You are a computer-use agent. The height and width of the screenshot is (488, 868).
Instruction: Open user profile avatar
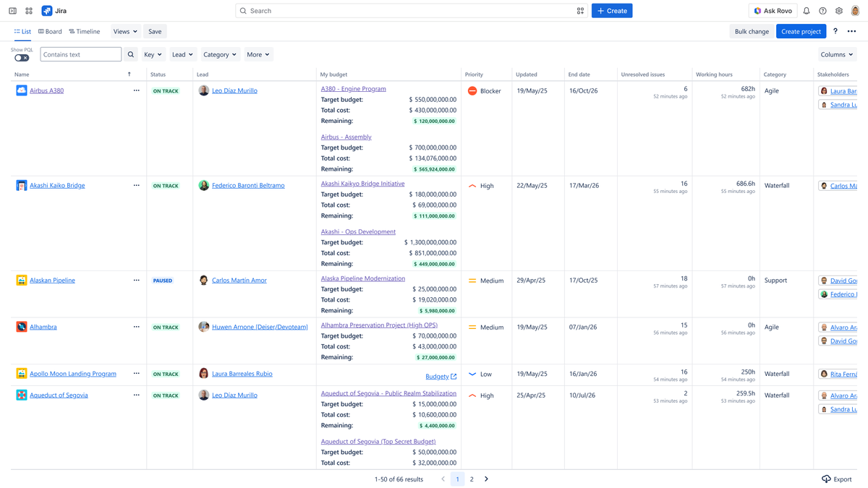[x=855, y=11]
